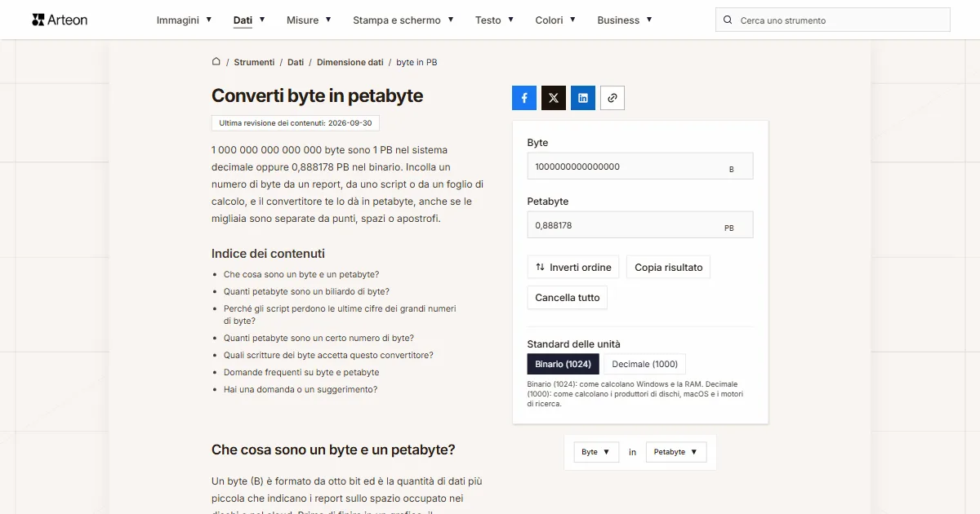Viewport: 980px width, 514px height.
Task: Click Copia risultato
Action: (669, 268)
